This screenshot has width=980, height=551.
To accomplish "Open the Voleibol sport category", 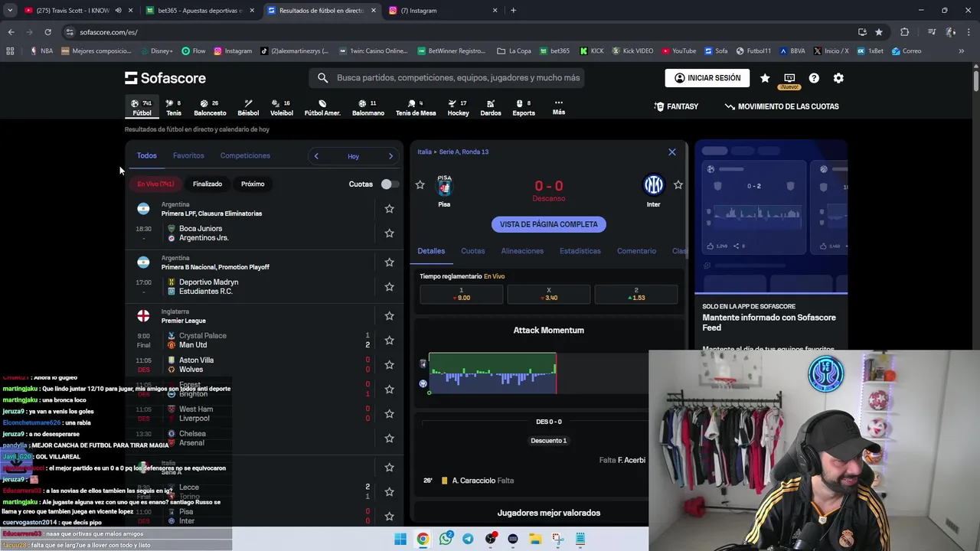I will coord(282,107).
